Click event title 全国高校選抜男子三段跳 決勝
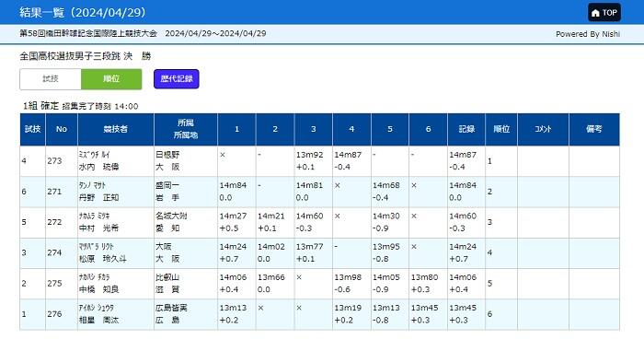The width and height of the screenshot is (644, 351). pyautogui.click(x=86, y=56)
